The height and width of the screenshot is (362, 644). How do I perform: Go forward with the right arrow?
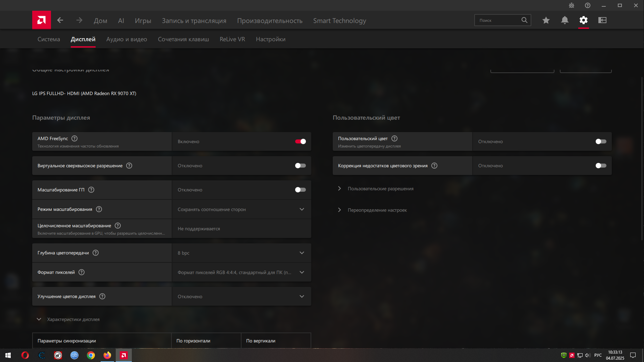(x=79, y=20)
